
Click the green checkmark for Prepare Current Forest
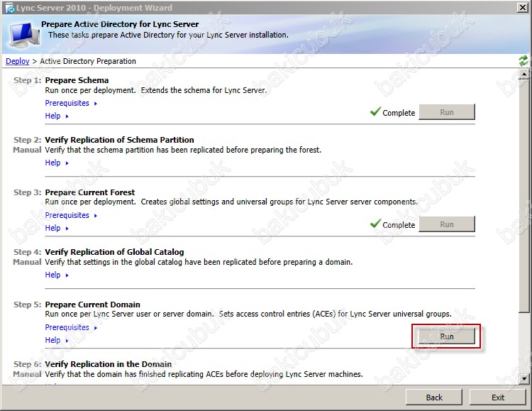(x=375, y=223)
